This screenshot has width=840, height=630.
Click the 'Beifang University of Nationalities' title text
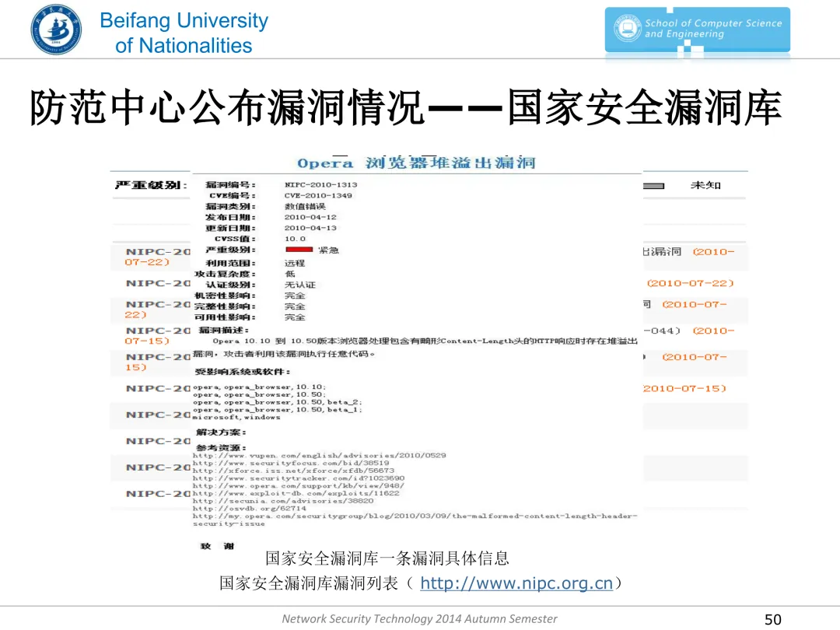(x=184, y=33)
